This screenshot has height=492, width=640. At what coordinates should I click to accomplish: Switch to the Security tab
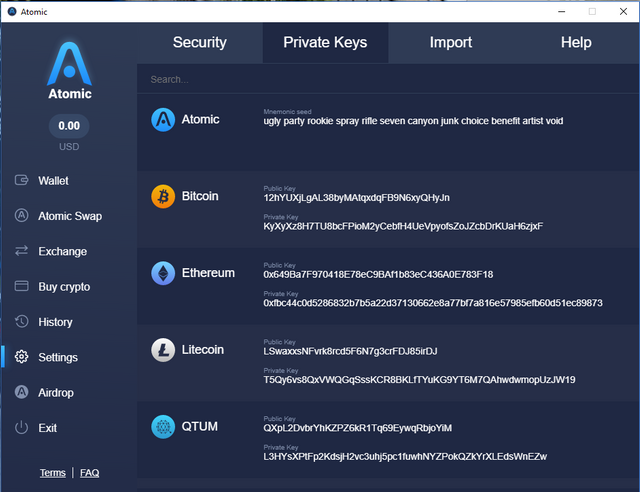pos(200,42)
